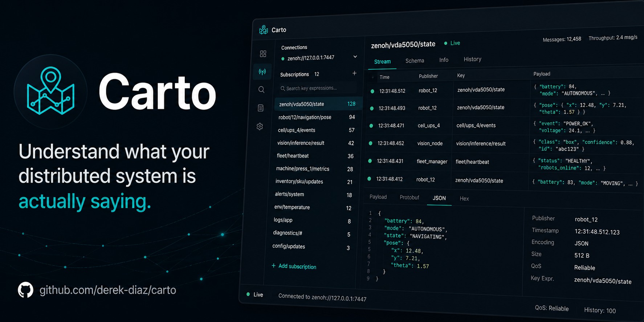Image resolution: width=644 pixels, height=322 pixels.
Task: Open github.com/derek-diaz/carto link
Action: (x=107, y=290)
